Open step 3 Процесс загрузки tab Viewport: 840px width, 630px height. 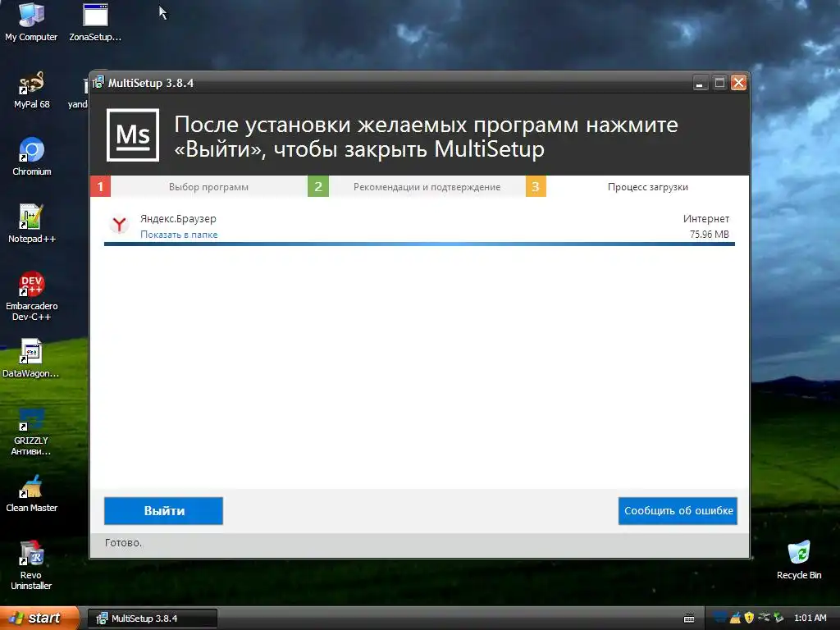648,187
